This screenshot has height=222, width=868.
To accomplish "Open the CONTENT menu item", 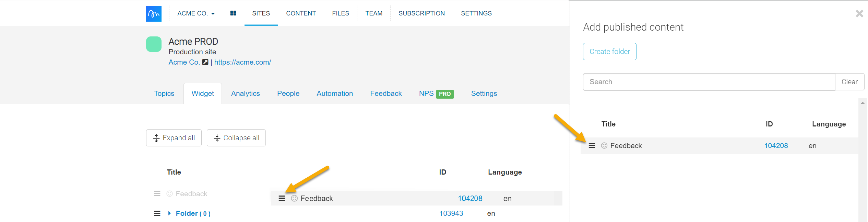I will (301, 13).
